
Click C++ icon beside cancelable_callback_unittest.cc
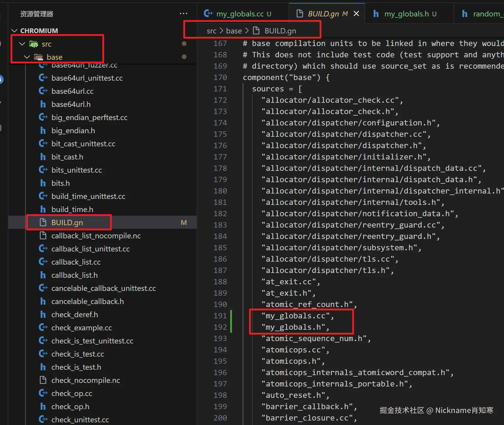pyautogui.click(x=43, y=288)
